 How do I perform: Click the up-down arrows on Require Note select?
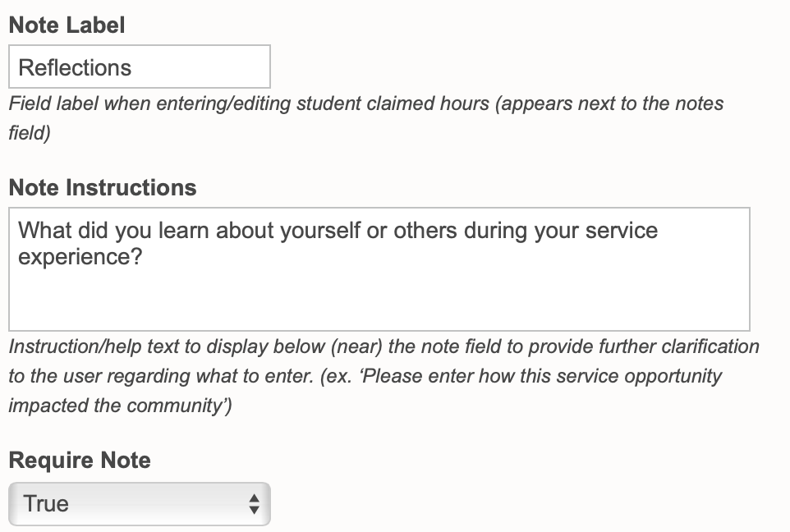[254, 504]
